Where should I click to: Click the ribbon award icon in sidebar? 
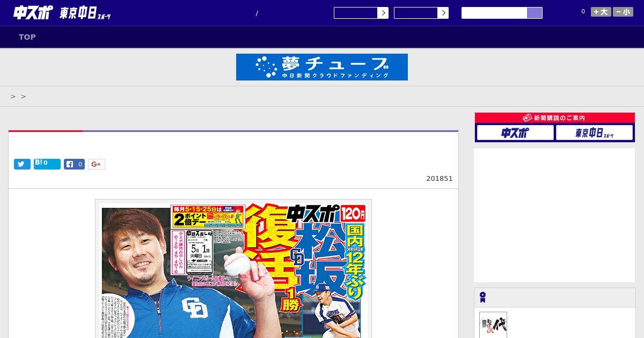tap(483, 297)
